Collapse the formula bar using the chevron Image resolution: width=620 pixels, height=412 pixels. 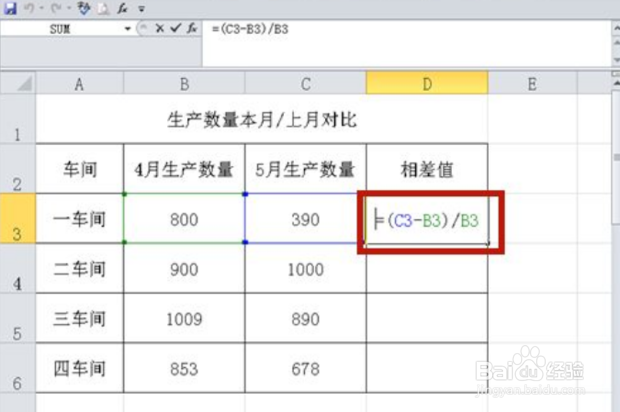[x=616, y=28]
